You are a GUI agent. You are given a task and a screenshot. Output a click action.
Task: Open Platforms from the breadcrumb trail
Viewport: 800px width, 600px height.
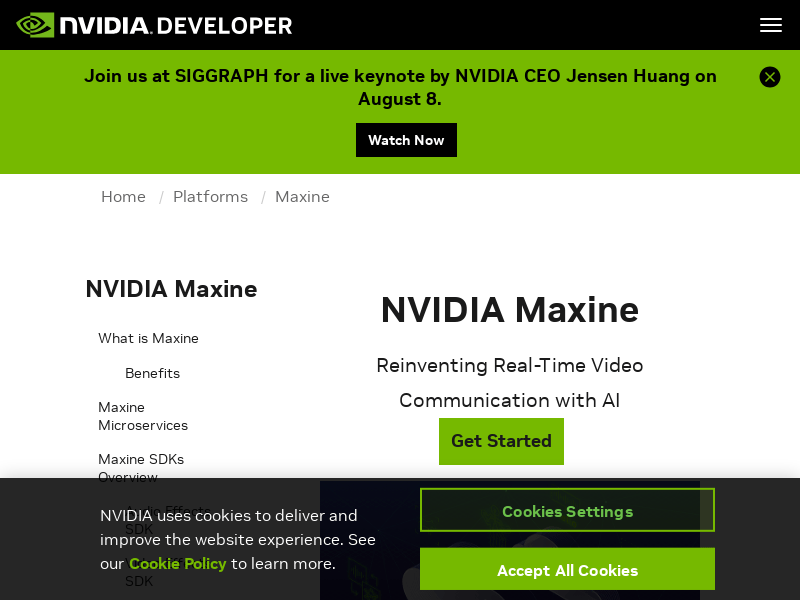pyautogui.click(x=210, y=196)
